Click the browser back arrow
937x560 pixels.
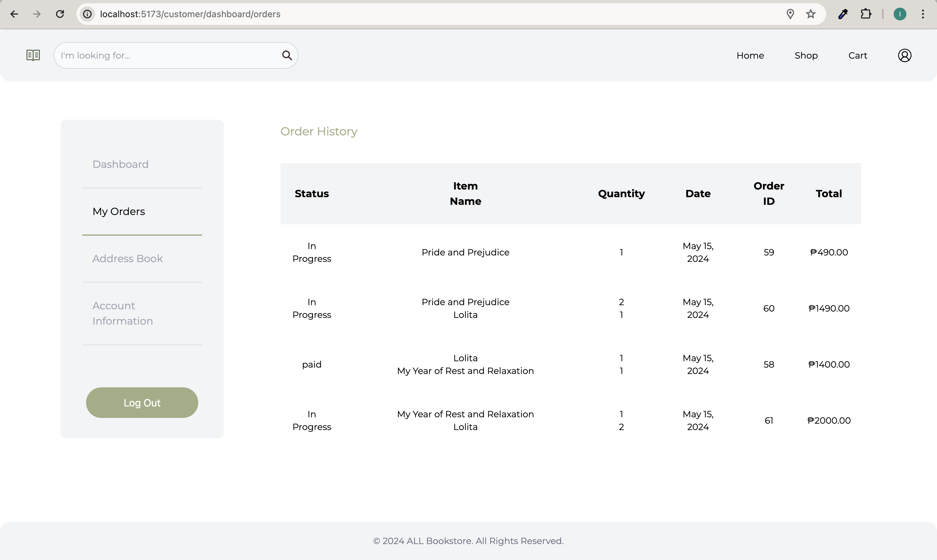pyautogui.click(x=14, y=14)
